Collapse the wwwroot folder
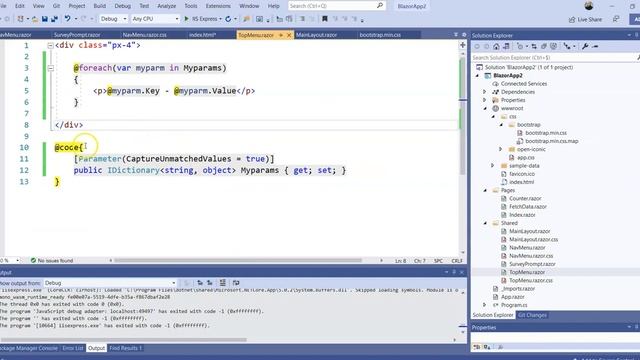 (485, 109)
